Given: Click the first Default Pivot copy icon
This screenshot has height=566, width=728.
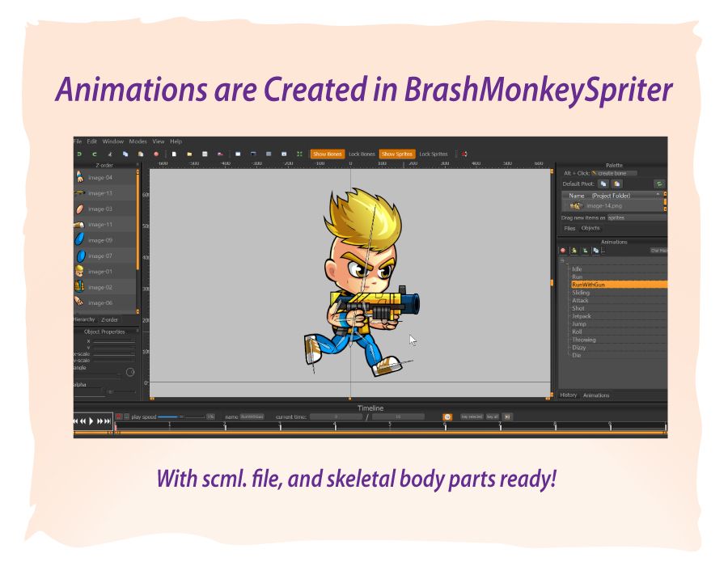Looking at the screenshot, I should [603, 184].
